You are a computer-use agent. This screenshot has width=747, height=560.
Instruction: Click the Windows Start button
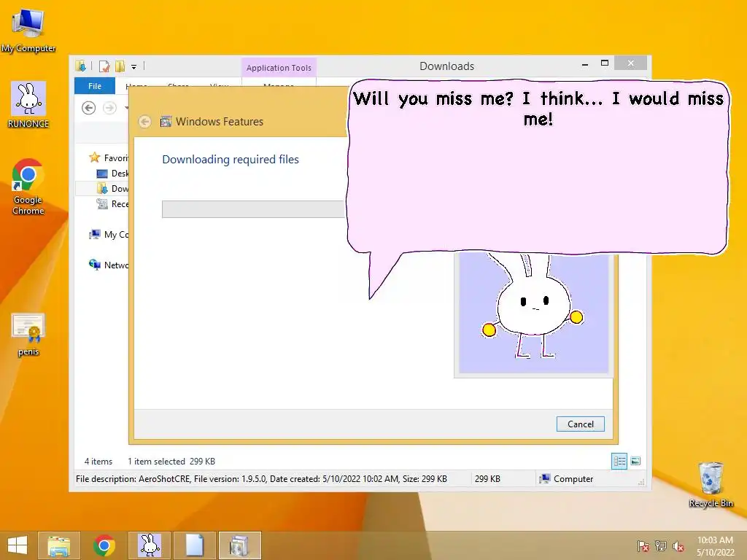point(18,545)
